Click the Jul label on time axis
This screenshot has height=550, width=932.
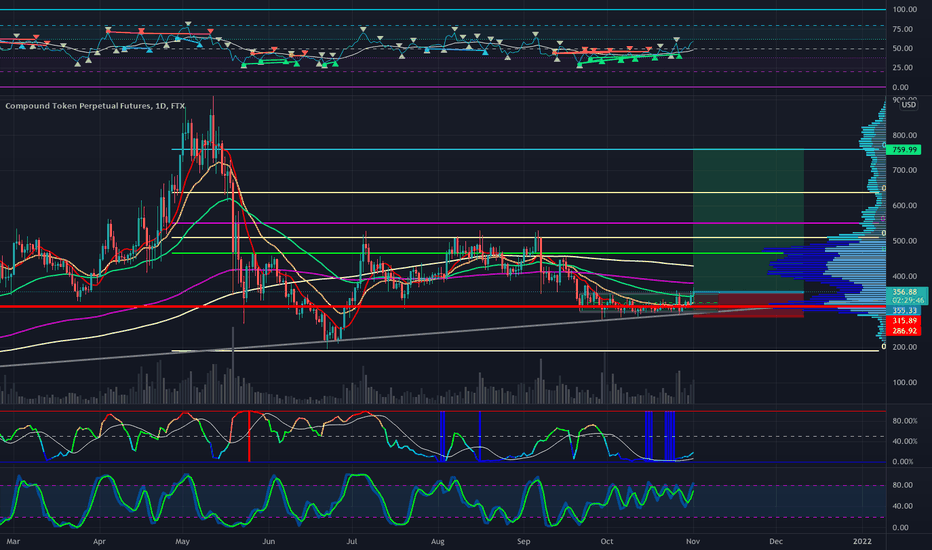click(351, 542)
